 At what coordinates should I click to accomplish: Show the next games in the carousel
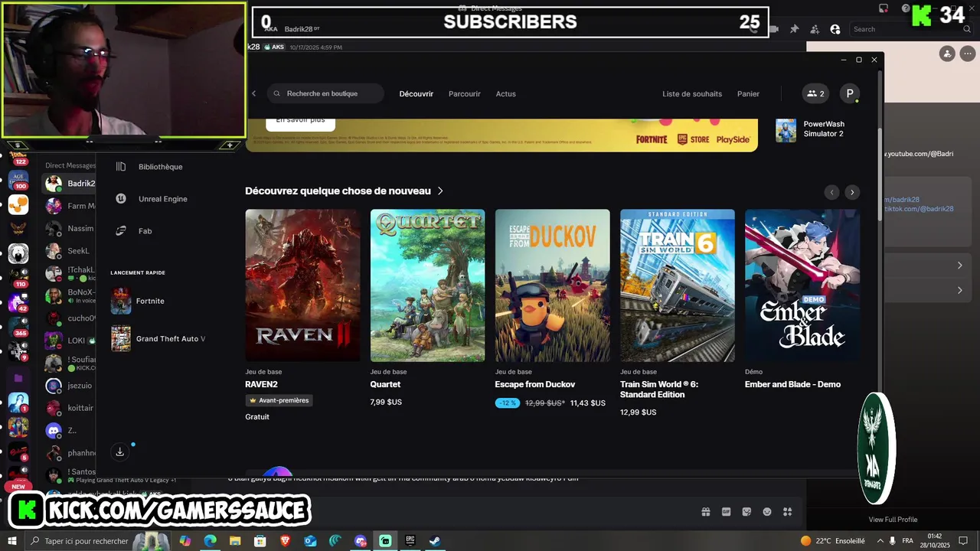(x=852, y=192)
